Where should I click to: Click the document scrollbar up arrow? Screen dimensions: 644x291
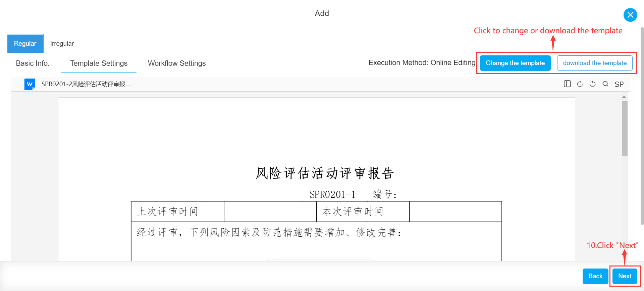point(624,97)
